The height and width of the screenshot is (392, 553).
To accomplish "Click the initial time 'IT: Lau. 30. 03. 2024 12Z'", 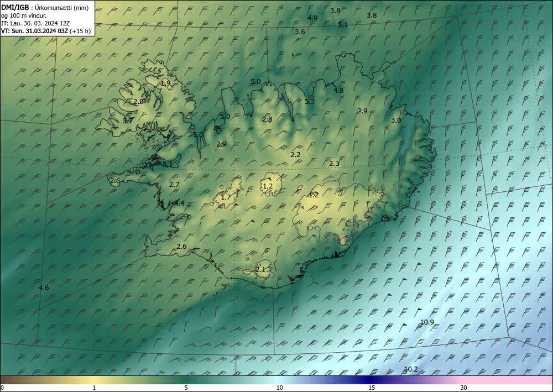I will (x=35, y=23).
